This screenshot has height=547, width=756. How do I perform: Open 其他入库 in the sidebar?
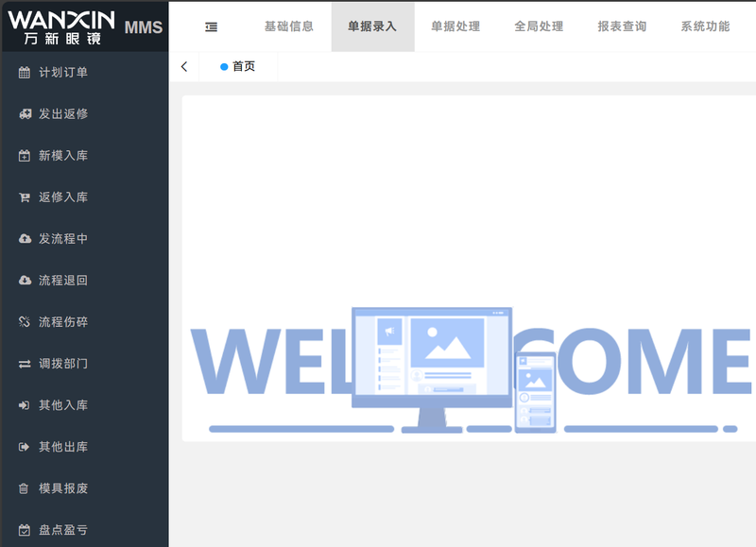coord(84,405)
